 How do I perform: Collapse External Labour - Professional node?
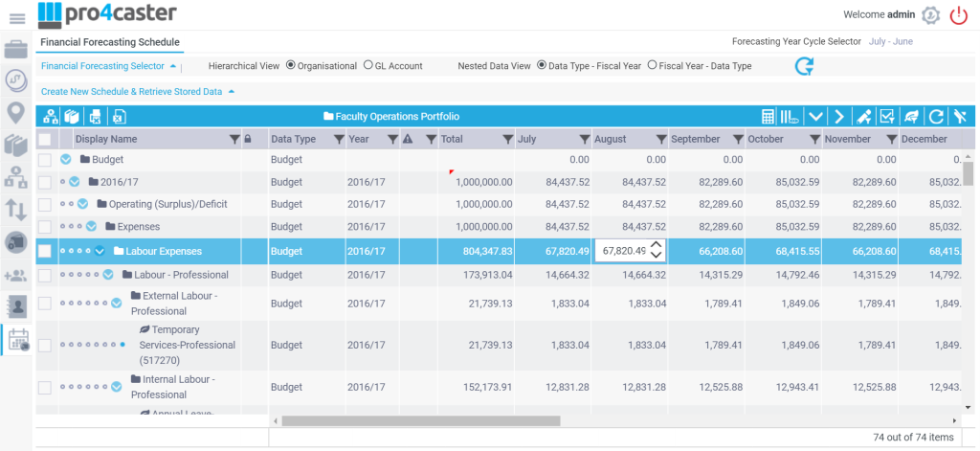point(116,304)
